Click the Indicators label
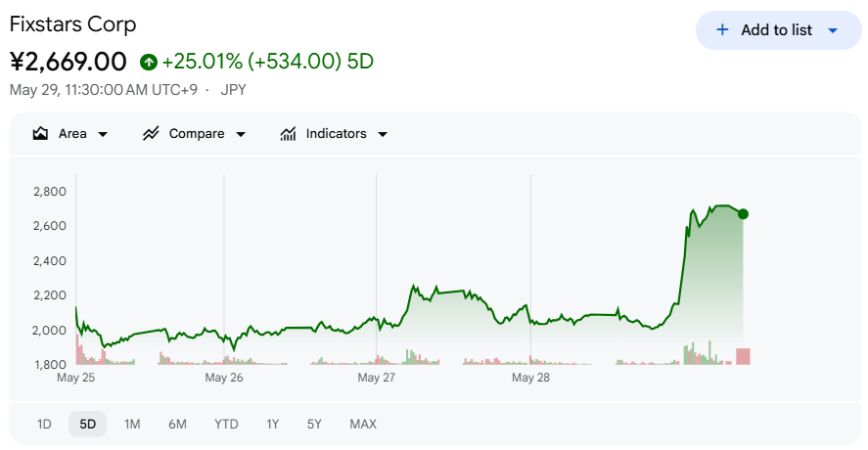 tap(336, 133)
